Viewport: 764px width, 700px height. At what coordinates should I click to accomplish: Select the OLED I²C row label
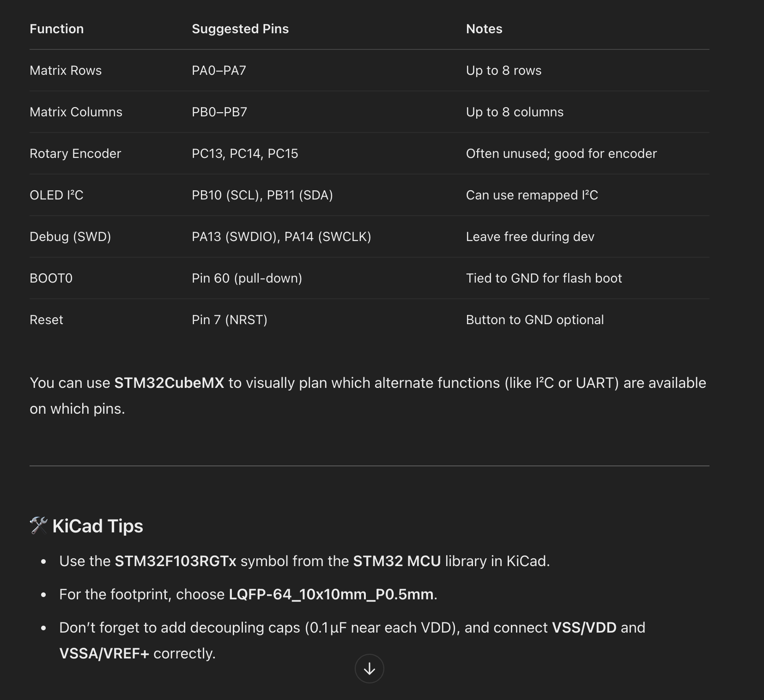(x=56, y=195)
